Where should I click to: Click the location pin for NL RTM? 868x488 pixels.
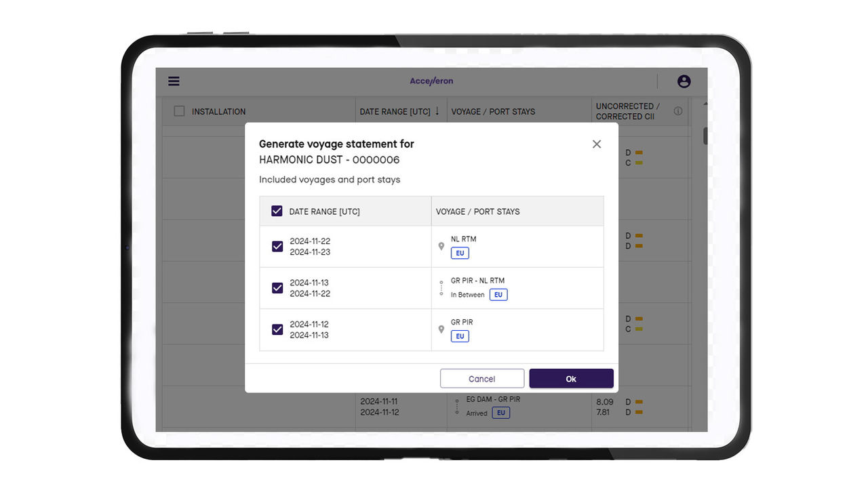click(441, 246)
